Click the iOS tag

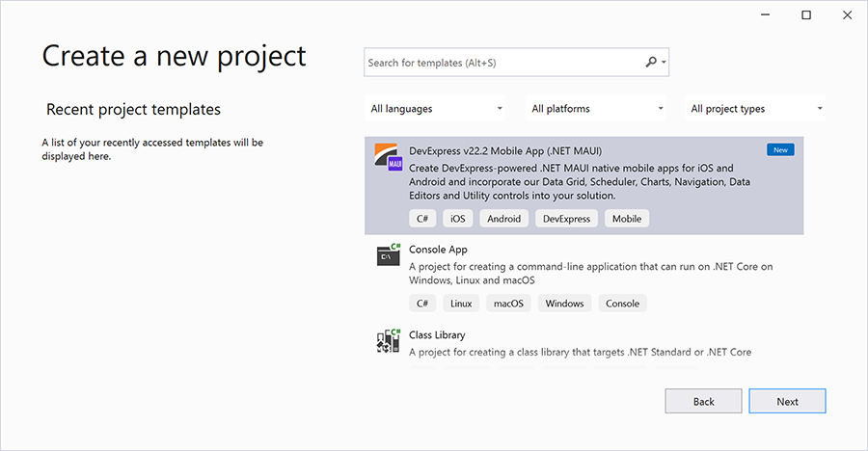(x=458, y=219)
